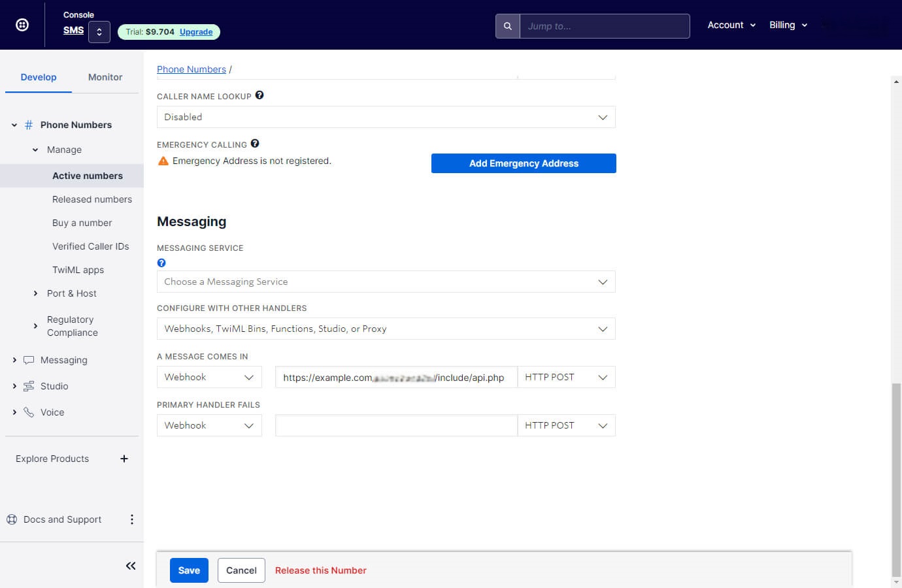Open Choose a Messaging Service dropdown

coord(386,282)
